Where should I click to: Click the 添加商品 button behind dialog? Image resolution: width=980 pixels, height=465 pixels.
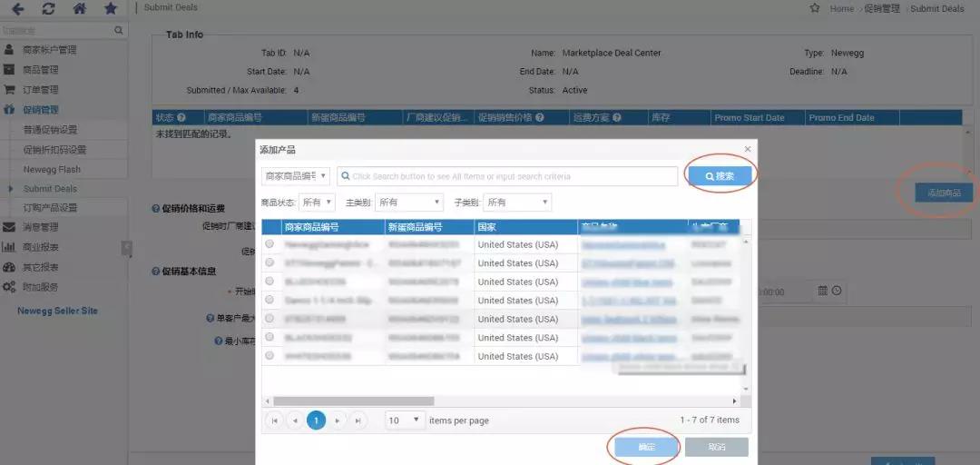coord(944,193)
